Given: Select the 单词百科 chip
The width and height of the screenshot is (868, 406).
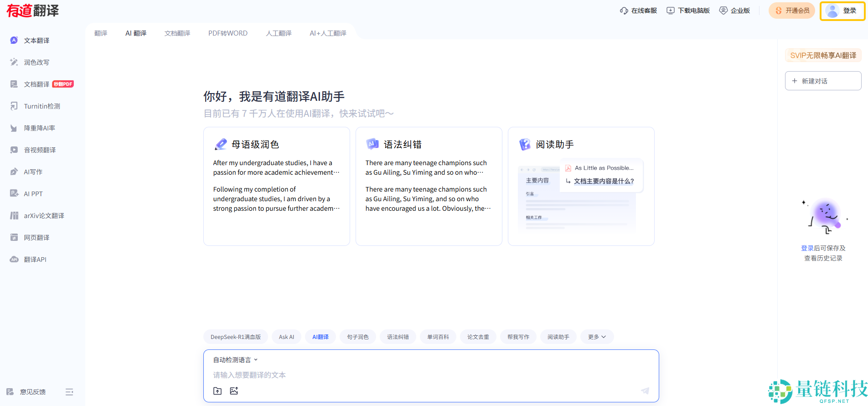Looking at the screenshot, I should [438, 337].
